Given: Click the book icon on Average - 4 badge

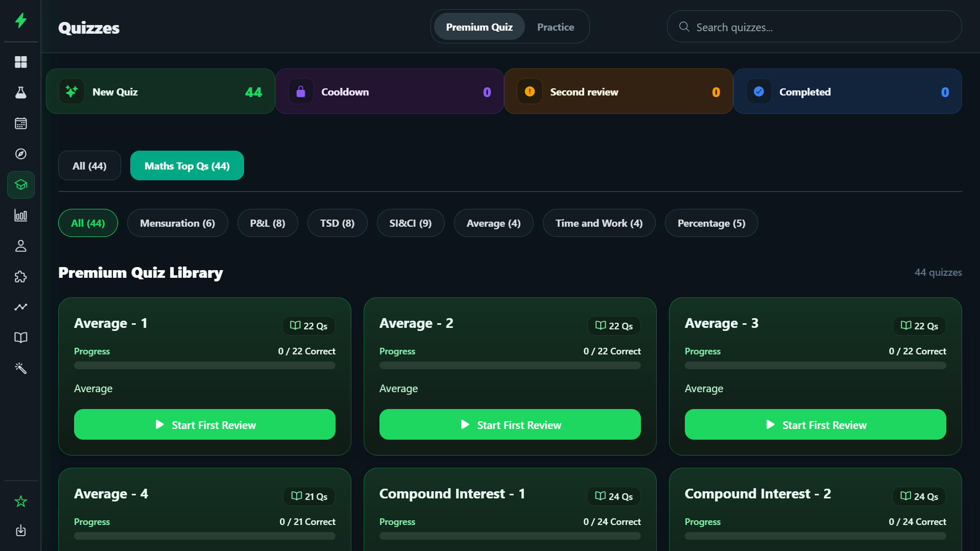Looking at the screenshot, I should click(x=297, y=496).
